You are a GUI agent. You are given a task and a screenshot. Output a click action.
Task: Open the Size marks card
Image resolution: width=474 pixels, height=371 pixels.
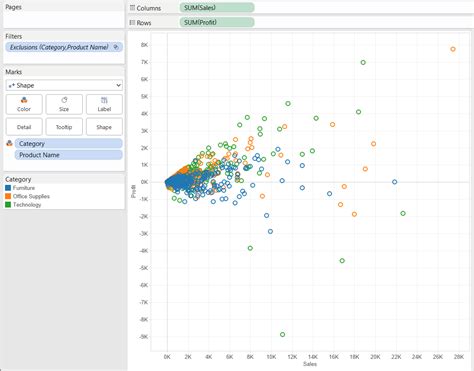[x=64, y=104]
